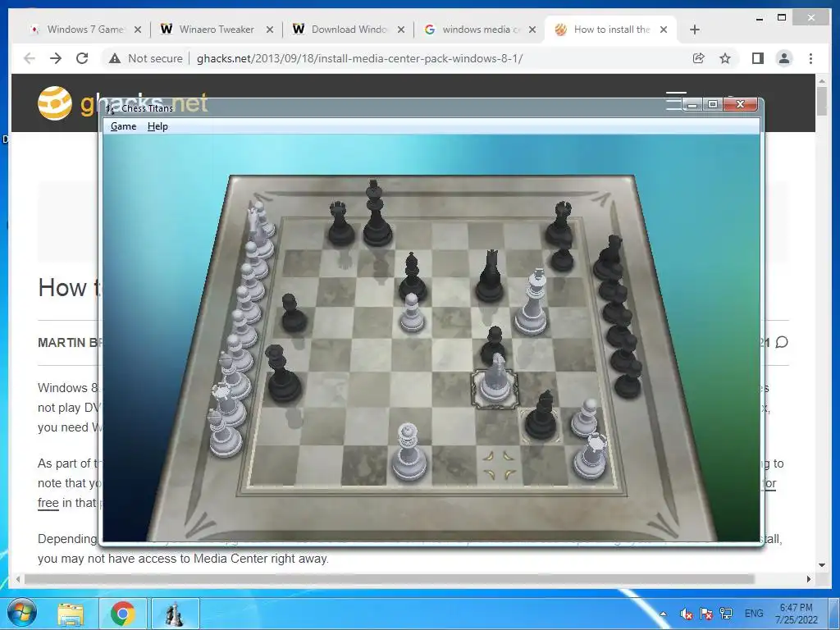Close the Windows 7 Games tab
This screenshot has width=840, height=630.
138,30
